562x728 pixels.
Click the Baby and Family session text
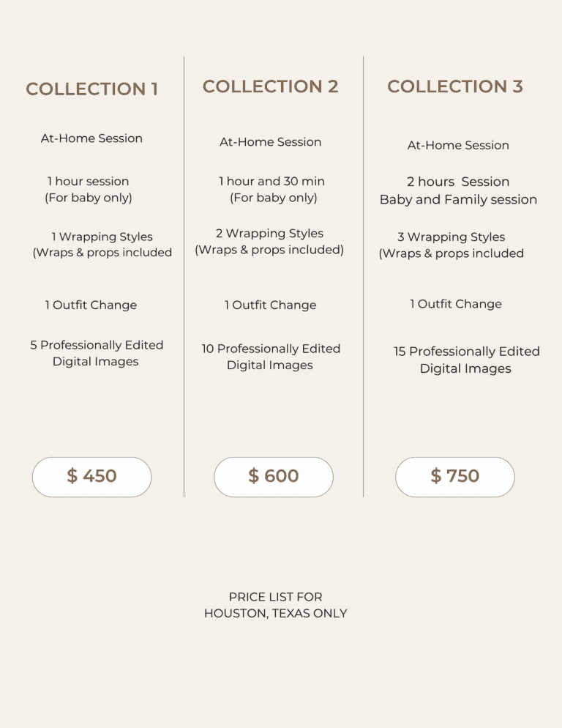458,199
